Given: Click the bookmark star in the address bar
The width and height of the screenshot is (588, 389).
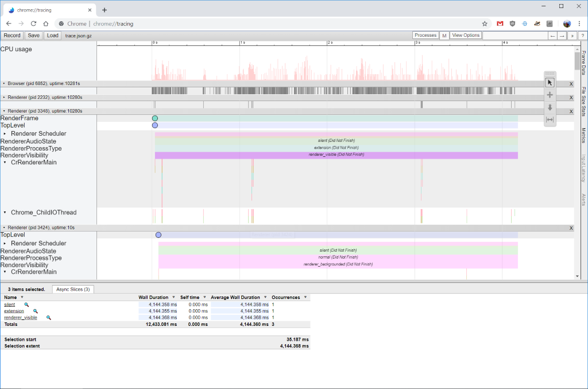Looking at the screenshot, I should [x=485, y=24].
